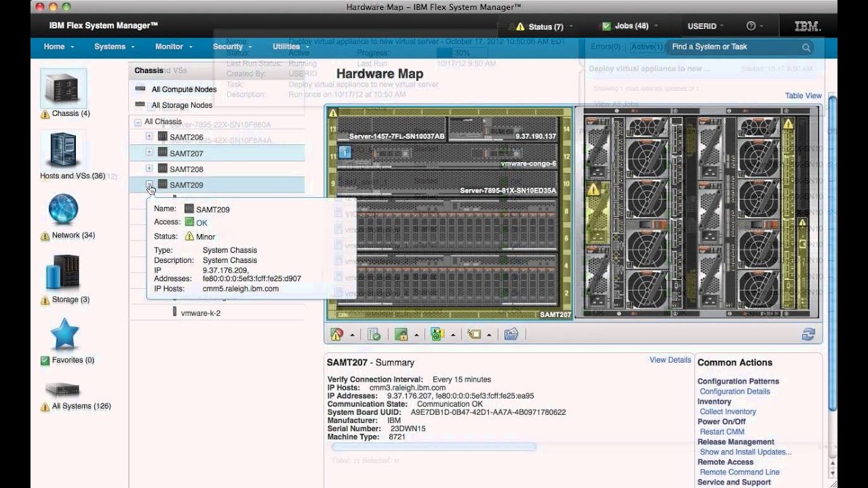
Task: Open dropdown arrow next to problems icon
Action: [x=352, y=335]
